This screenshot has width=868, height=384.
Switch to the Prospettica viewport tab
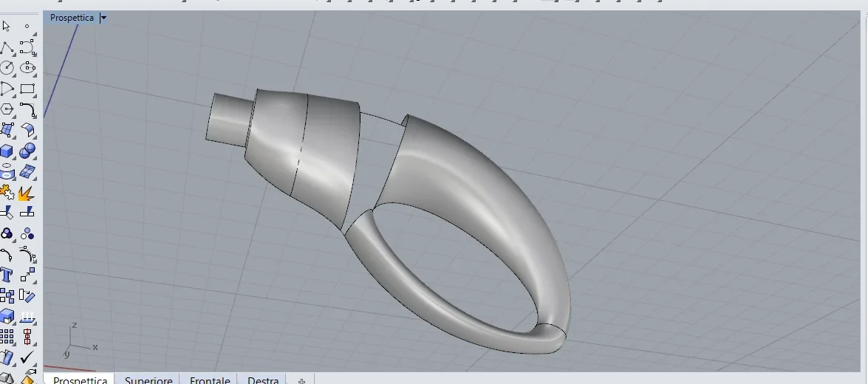(x=81, y=380)
